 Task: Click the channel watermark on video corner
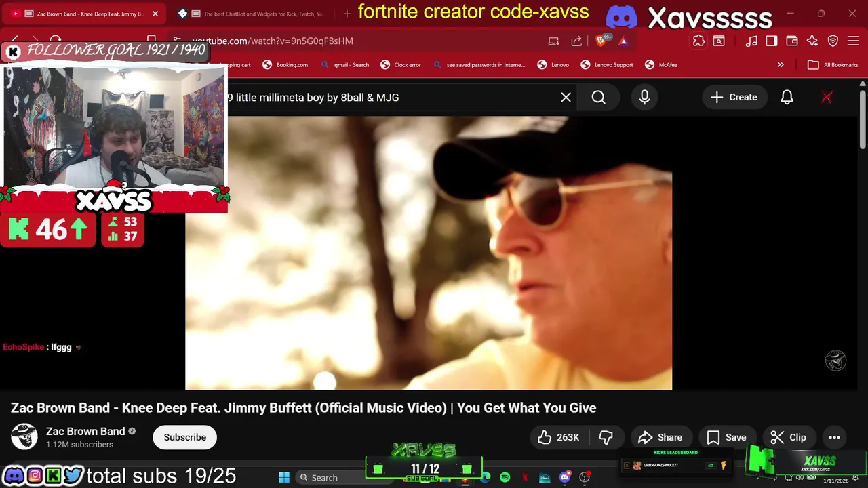[x=835, y=361]
